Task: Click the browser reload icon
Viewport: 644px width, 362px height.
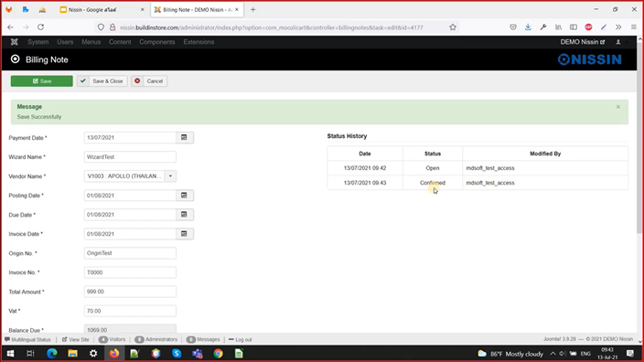Action: 40,27
